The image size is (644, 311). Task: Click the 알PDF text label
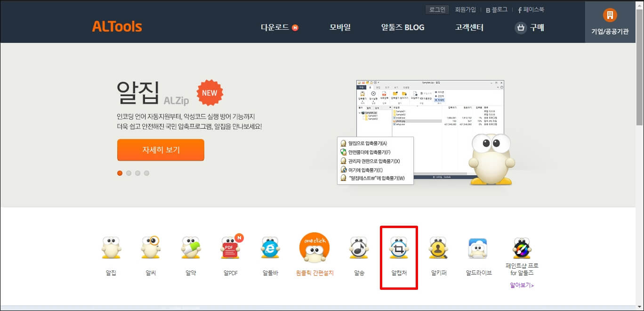[x=231, y=273]
